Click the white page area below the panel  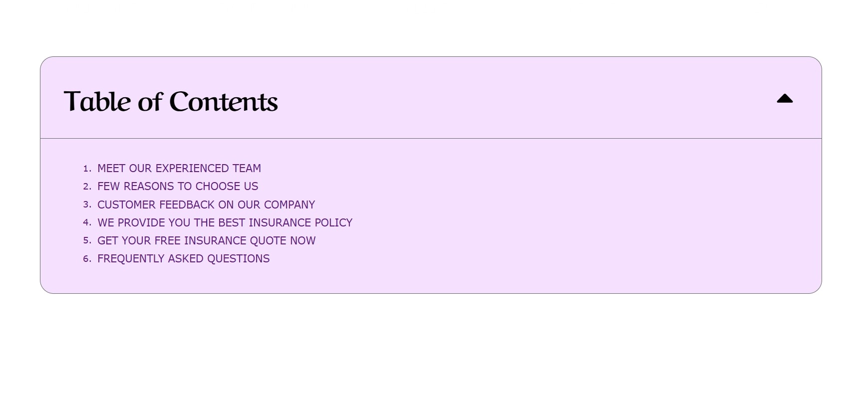pos(434,355)
